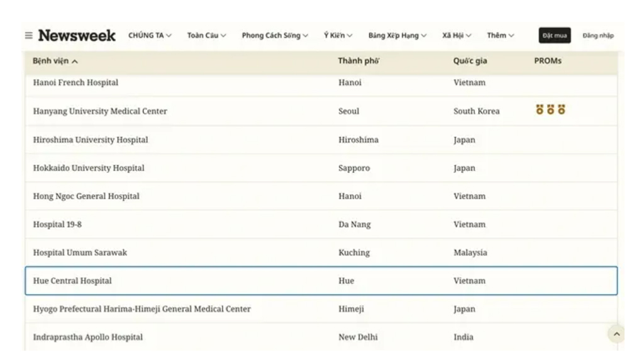Image resolution: width=644 pixels, height=362 pixels.
Task: Open the hamburger menu icon
Action: coord(29,36)
